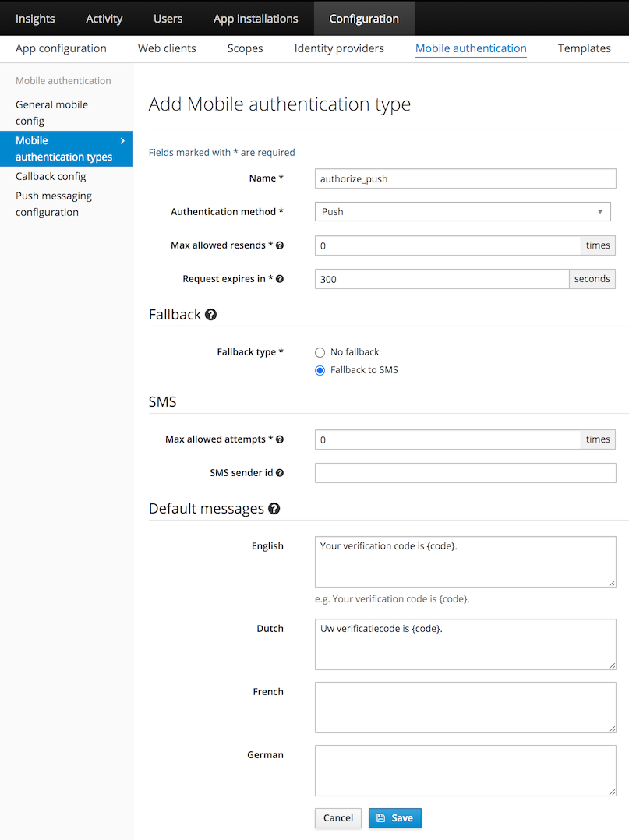Click the 'SMS' section heading

pyautogui.click(x=162, y=402)
